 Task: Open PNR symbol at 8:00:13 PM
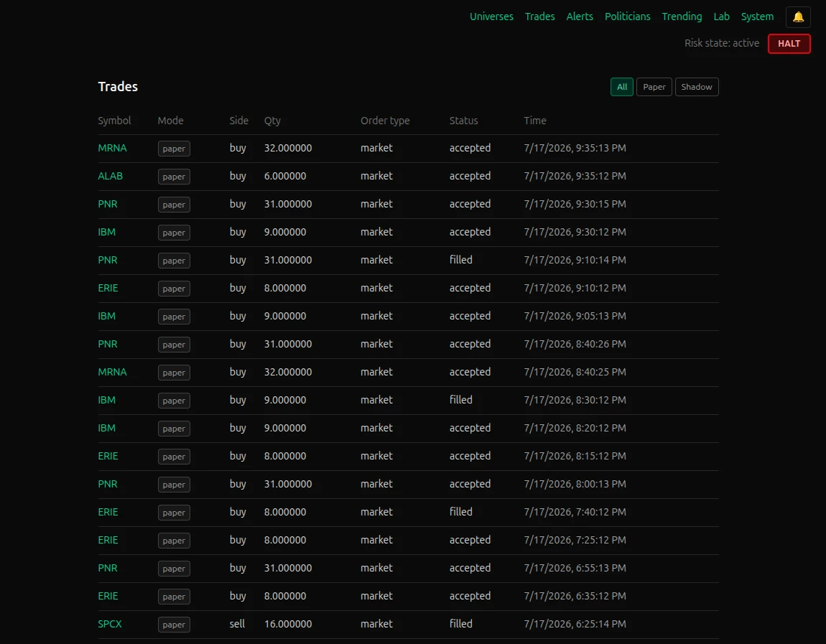point(108,484)
